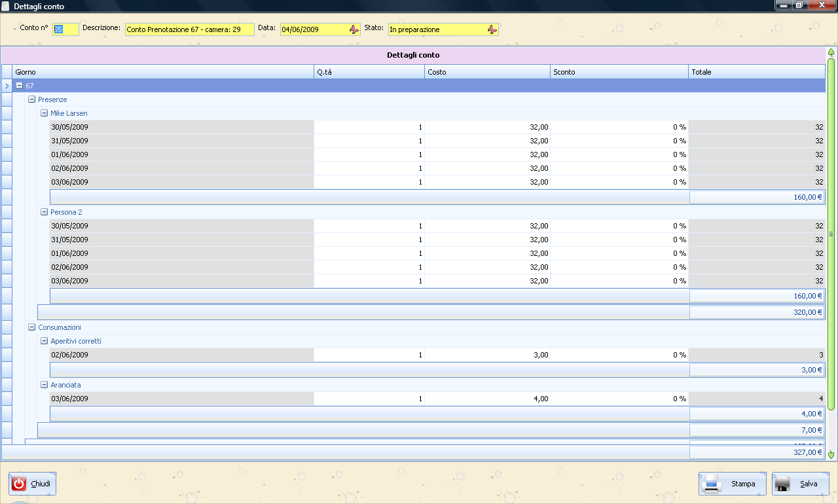Collapse the Aperitivi corretti group

coord(44,341)
